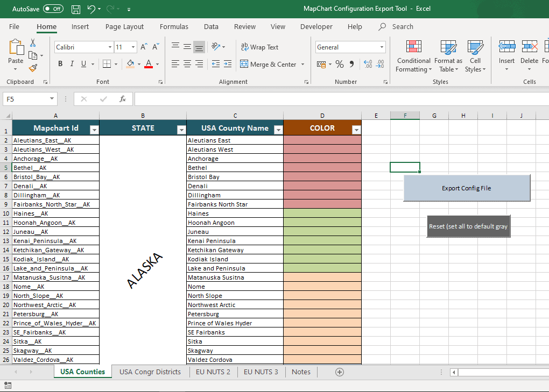
Task: Click the Format as Table button
Action: click(x=448, y=56)
